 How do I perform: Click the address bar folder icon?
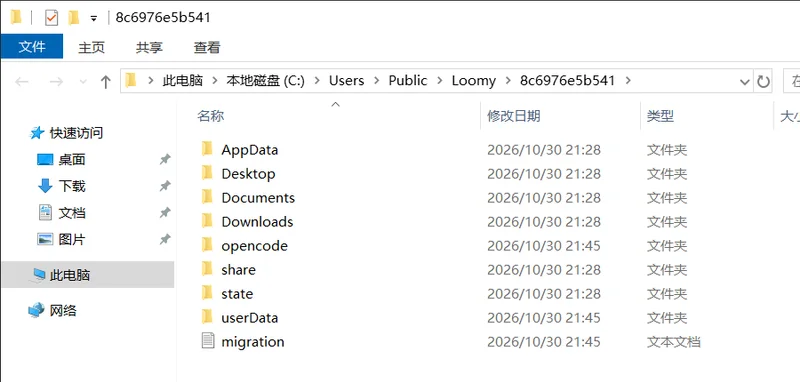131,81
